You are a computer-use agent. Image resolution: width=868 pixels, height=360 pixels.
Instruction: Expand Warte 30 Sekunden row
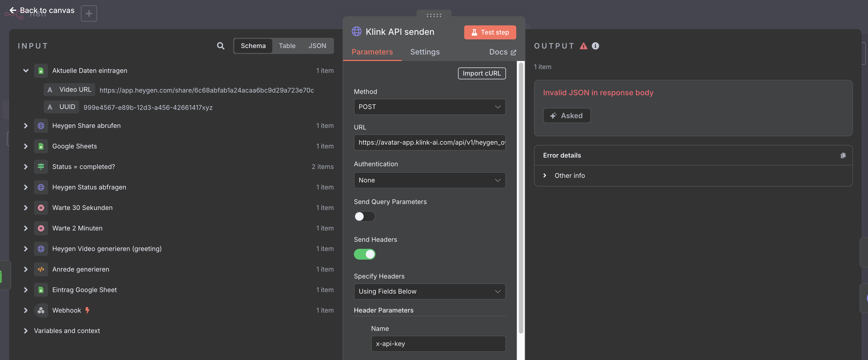coord(26,208)
